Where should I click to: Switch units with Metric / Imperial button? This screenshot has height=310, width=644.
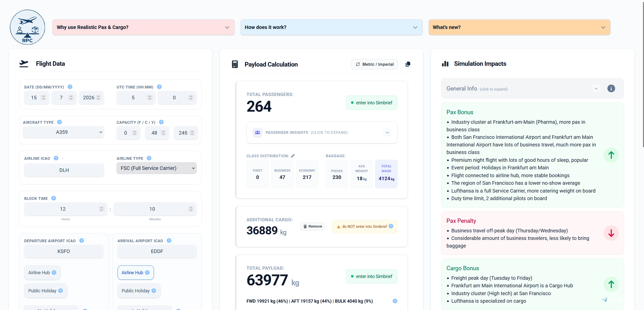click(x=374, y=64)
